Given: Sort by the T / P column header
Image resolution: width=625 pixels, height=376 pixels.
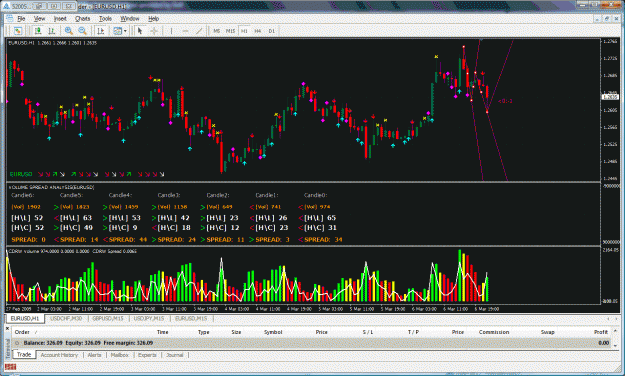Looking at the screenshot, I should pos(413,332).
